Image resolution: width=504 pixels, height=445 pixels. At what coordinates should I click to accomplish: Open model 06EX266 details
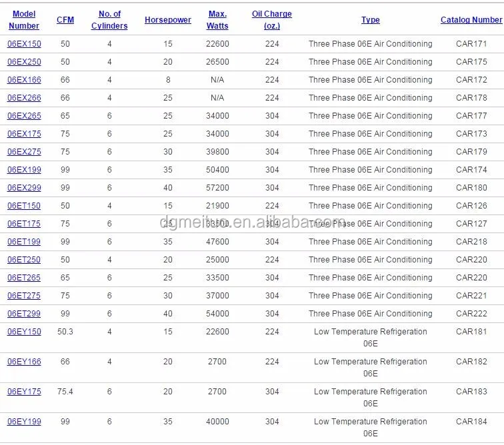[x=24, y=98]
